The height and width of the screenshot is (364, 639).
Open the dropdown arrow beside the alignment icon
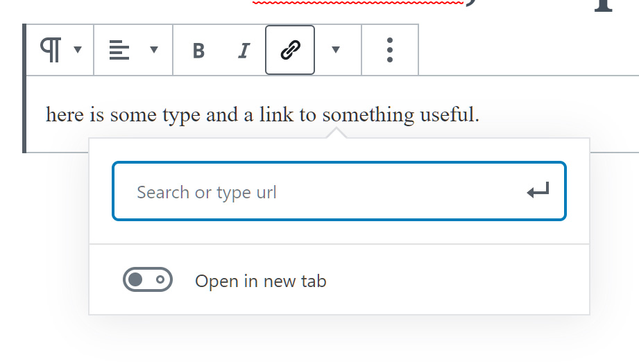pyautogui.click(x=154, y=50)
